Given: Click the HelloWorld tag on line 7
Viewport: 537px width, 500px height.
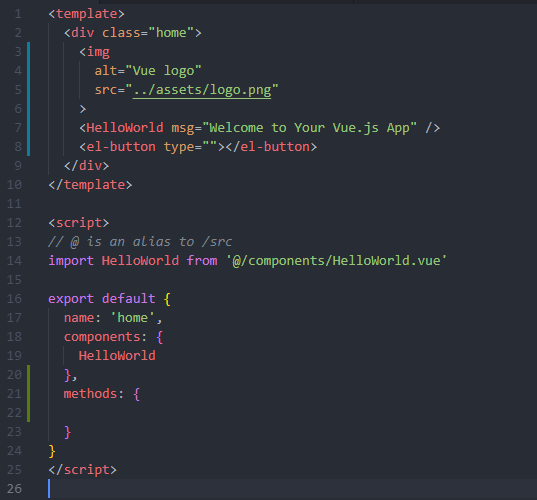Looking at the screenshot, I should (125, 128).
